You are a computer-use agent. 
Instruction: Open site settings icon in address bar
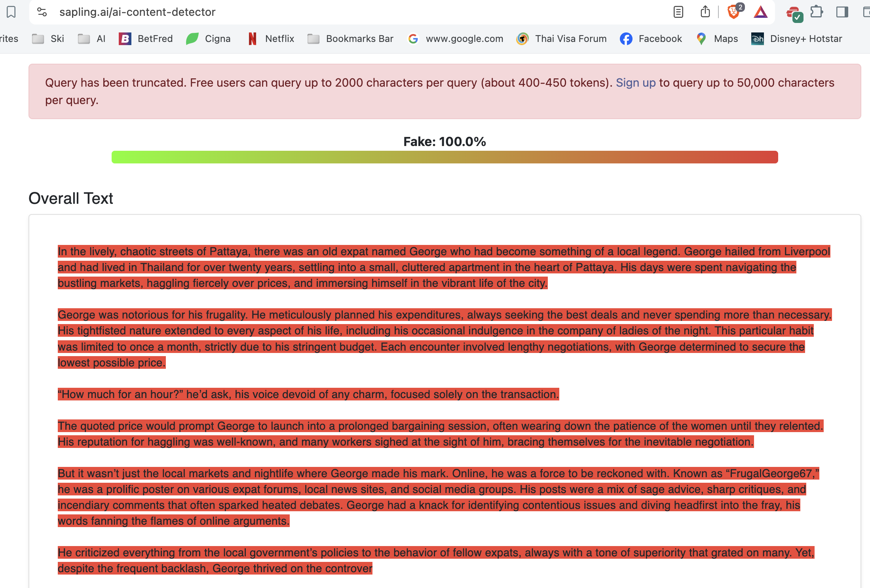coord(42,12)
